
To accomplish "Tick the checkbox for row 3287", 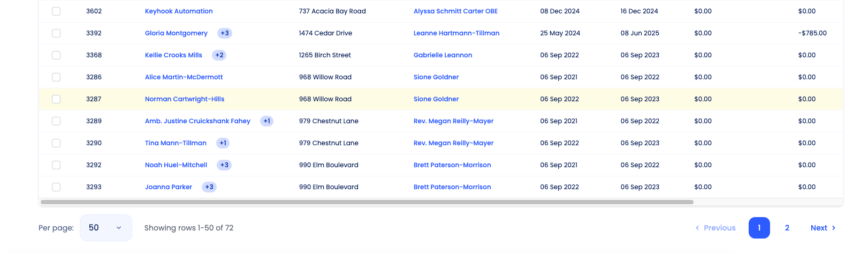I will pos(56,99).
